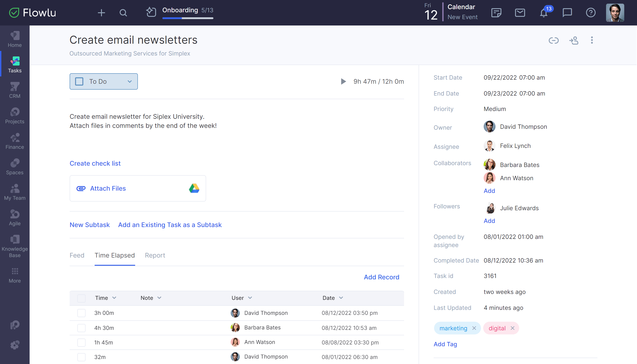Switch to the Report tab
The image size is (637, 364).
[x=155, y=255]
